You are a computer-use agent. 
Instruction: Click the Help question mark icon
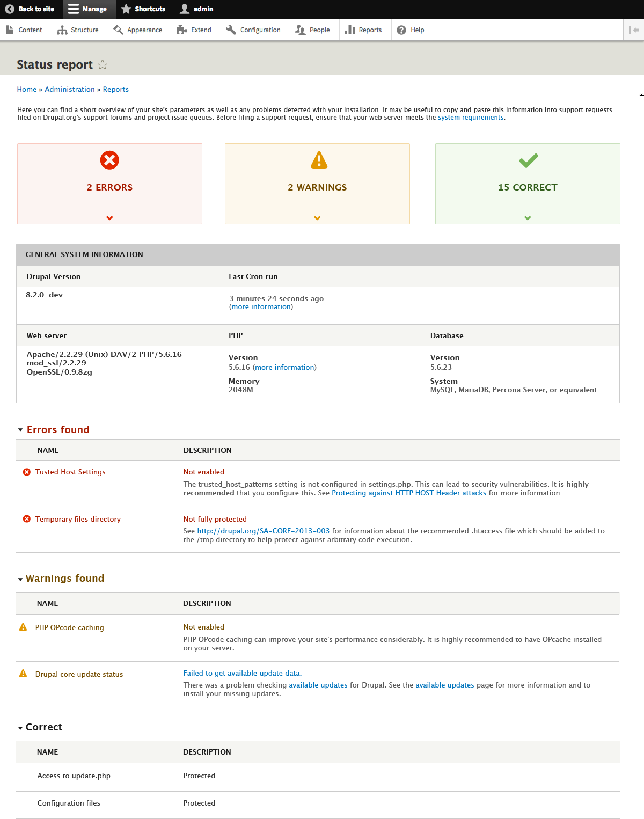coord(401,30)
